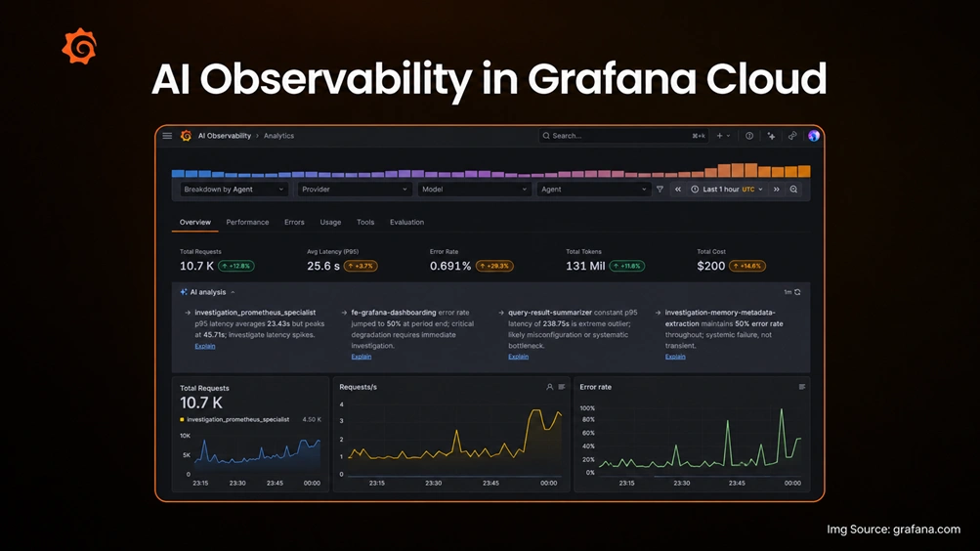Focus the Search input field
The width and height of the screenshot is (980, 551).
click(623, 136)
